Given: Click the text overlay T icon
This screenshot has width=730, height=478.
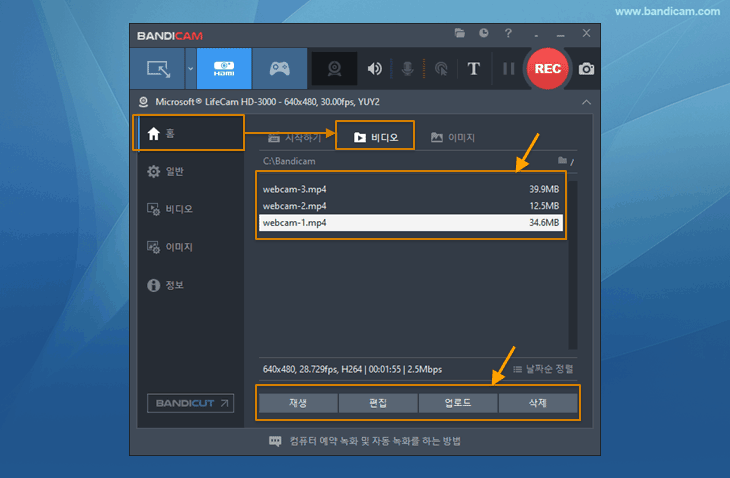Looking at the screenshot, I should 473,69.
